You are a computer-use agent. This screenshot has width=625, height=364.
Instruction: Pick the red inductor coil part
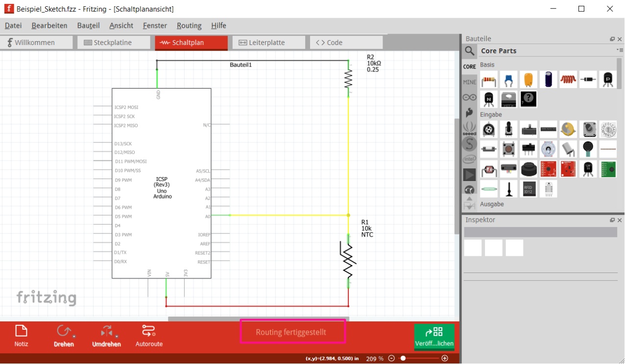point(568,79)
